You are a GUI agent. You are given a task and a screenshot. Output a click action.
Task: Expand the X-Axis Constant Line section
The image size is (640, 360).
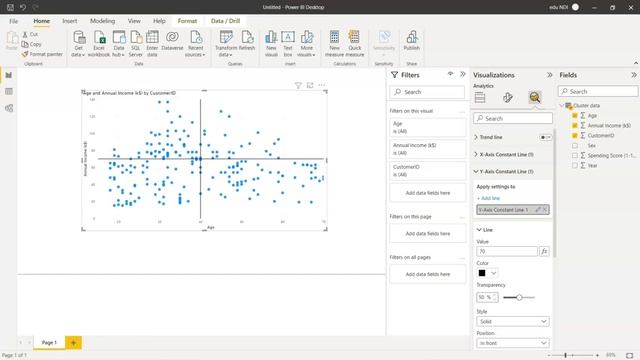coord(476,154)
